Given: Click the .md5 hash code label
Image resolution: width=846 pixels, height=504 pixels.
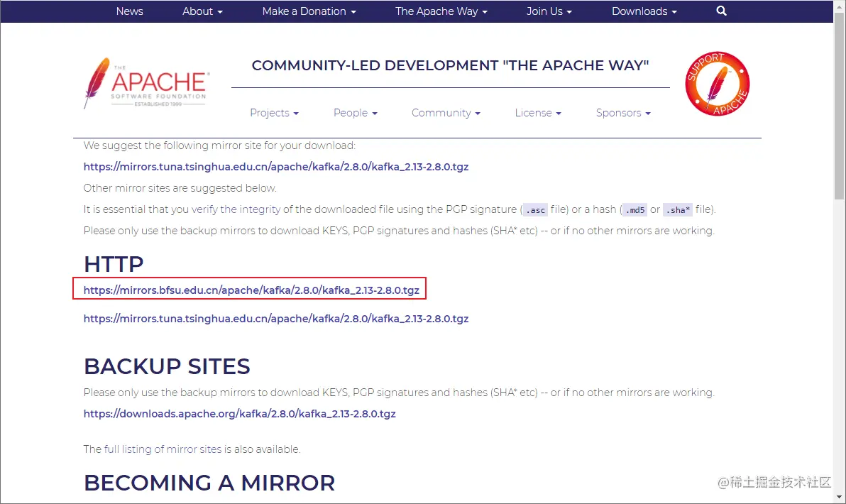Looking at the screenshot, I should pos(635,210).
